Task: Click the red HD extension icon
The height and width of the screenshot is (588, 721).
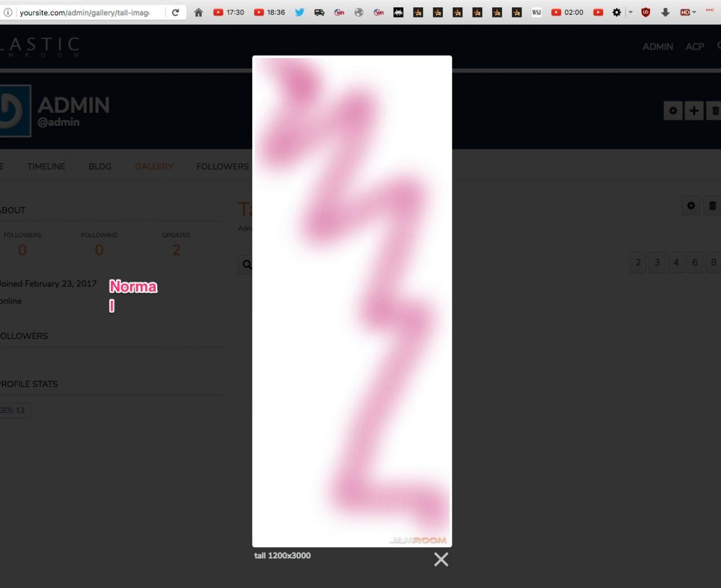Action: click(x=685, y=12)
